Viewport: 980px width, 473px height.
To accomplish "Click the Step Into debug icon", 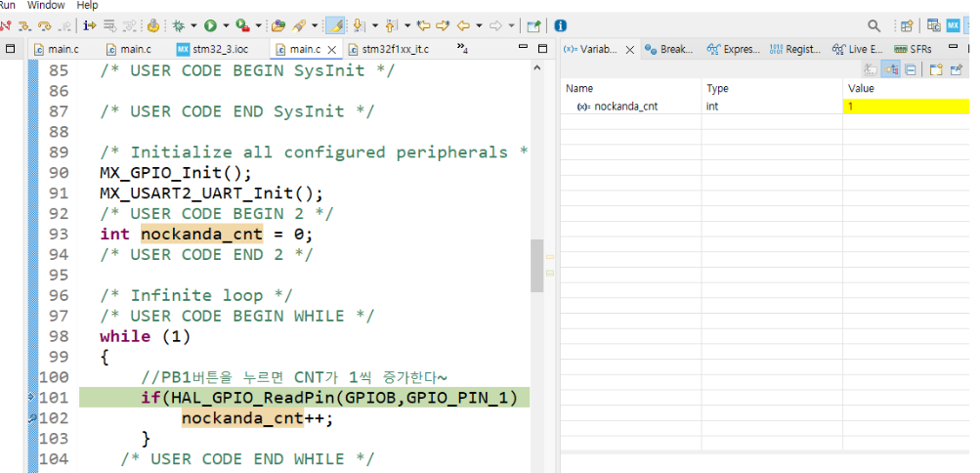I will 25,25.
